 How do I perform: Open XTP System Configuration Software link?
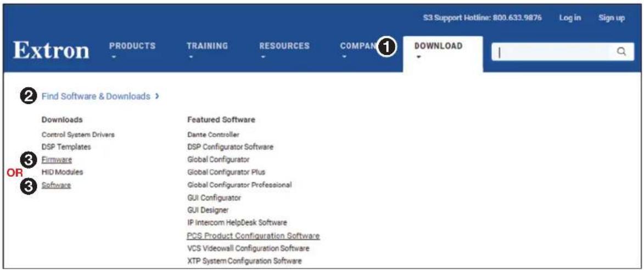coord(244,261)
